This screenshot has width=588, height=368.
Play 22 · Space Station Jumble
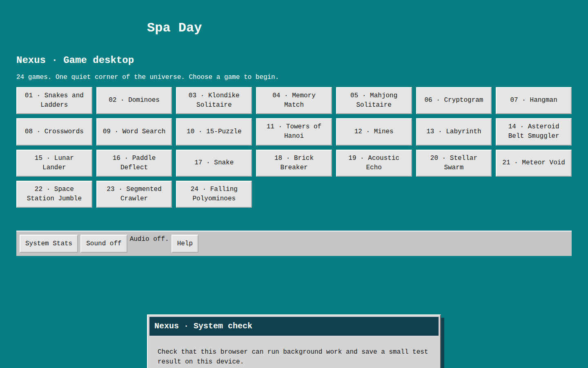click(x=54, y=194)
